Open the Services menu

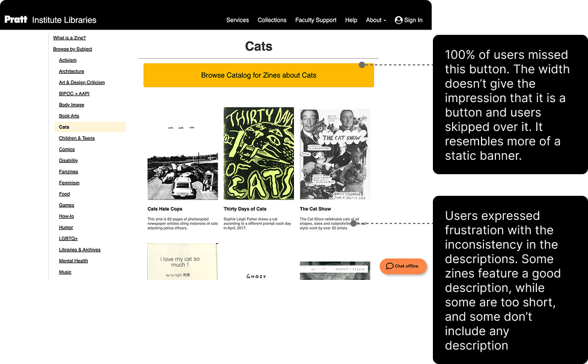pos(237,20)
